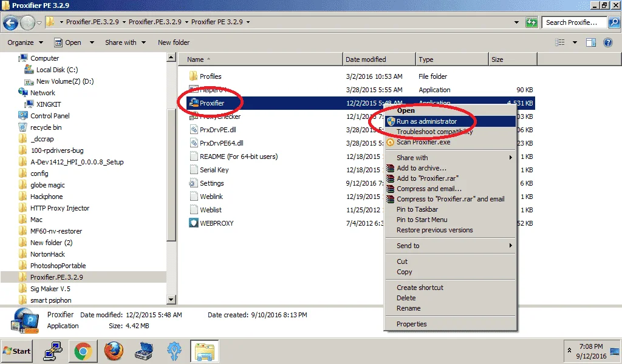Click the Forward navigation arrow
Image resolution: width=622 pixels, height=364 pixels.
(27, 22)
